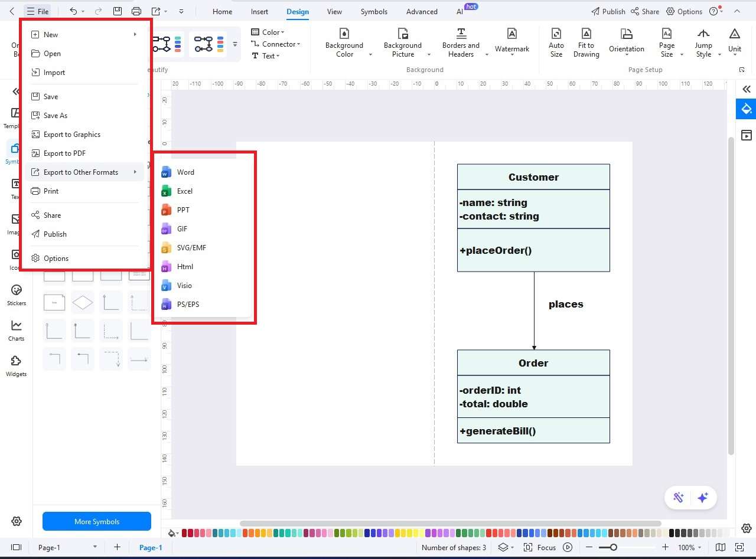The height and width of the screenshot is (559, 756).
Task: Click the export icon in quick access bar
Action: click(156, 11)
